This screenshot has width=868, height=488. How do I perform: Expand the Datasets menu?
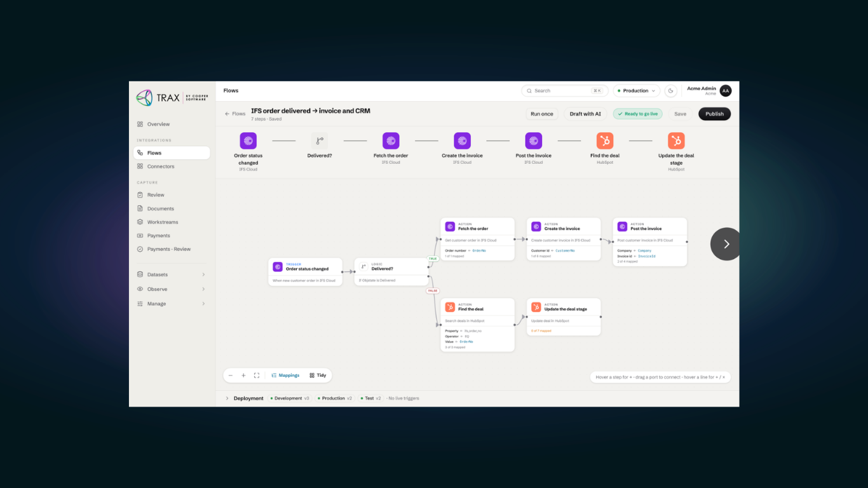pyautogui.click(x=172, y=274)
